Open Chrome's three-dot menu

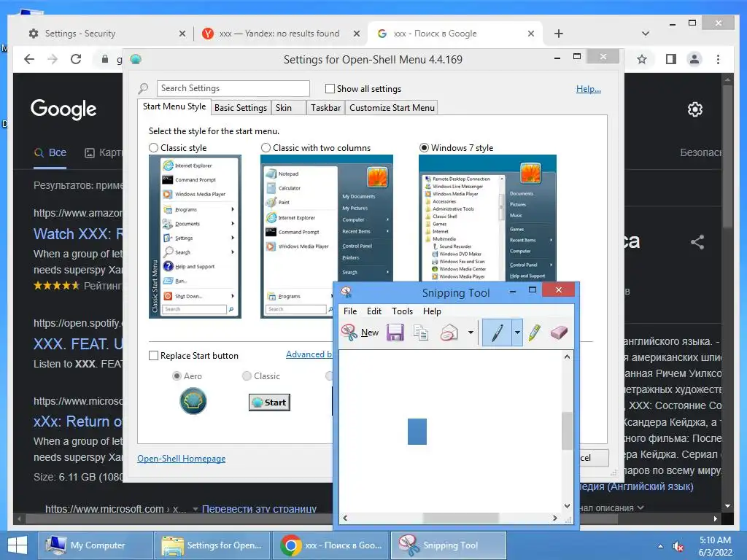tap(718, 59)
